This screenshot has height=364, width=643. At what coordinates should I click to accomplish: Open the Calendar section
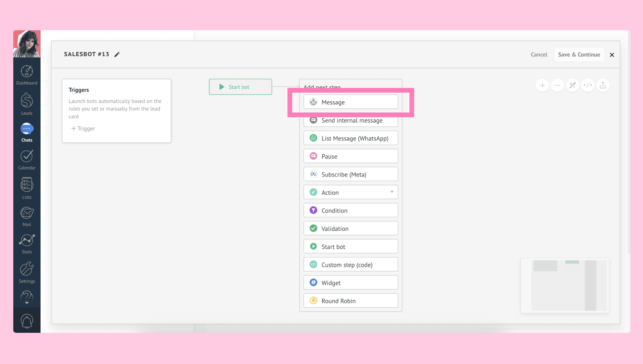[x=27, y=160]
